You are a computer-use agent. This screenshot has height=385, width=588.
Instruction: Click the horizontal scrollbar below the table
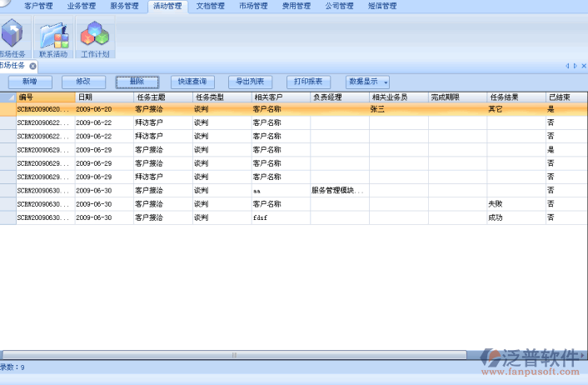pos(233,354)
